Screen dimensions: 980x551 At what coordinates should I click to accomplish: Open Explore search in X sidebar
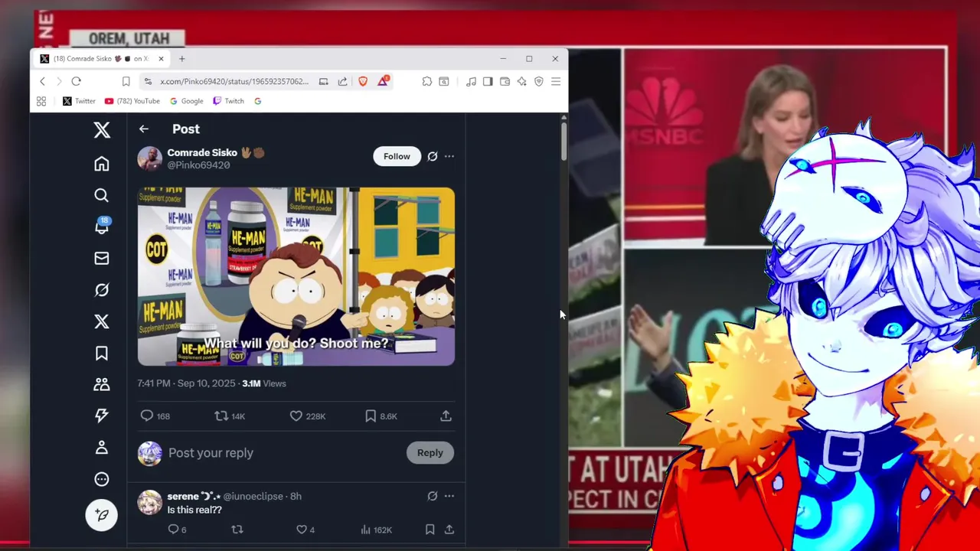(102, 195)
